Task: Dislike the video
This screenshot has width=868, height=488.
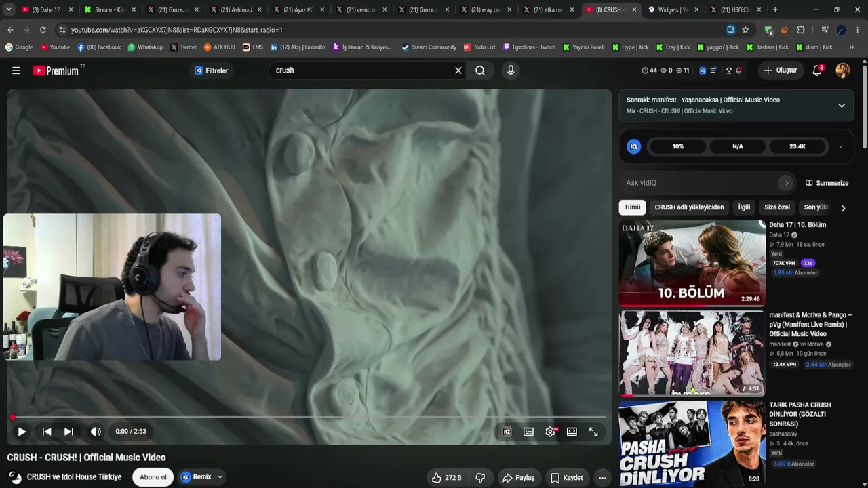Action: [x=480, y=478]
